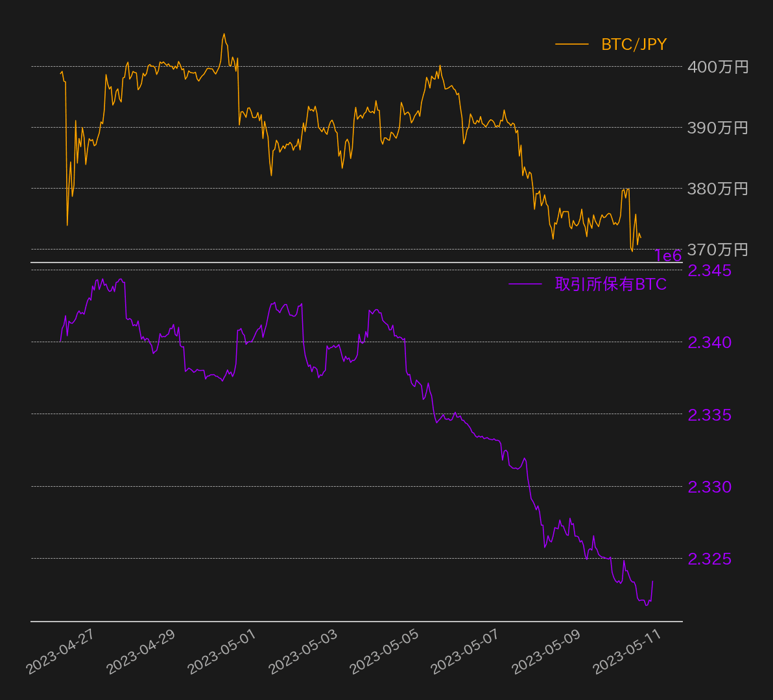
Task: Click the 2023-05-09 date label
Action: pos(547,651)
